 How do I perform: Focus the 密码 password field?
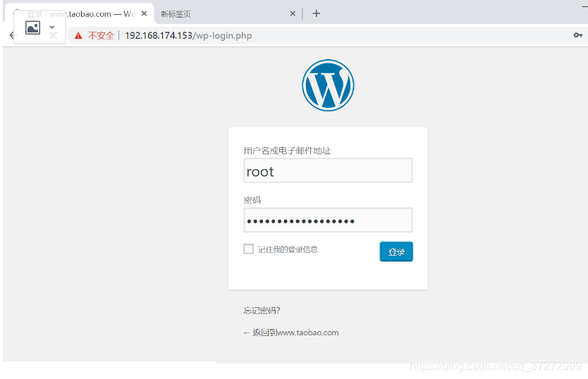pyautogui.click(x=328, y=220)
